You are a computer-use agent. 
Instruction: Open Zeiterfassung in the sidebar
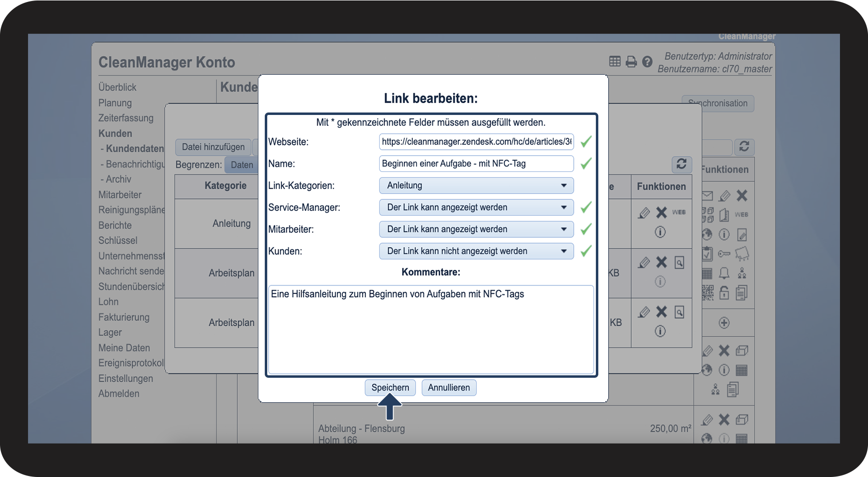(x=126, y=118)
